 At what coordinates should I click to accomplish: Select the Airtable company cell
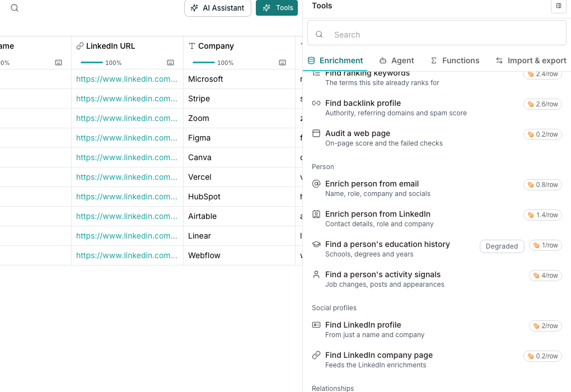239,216
